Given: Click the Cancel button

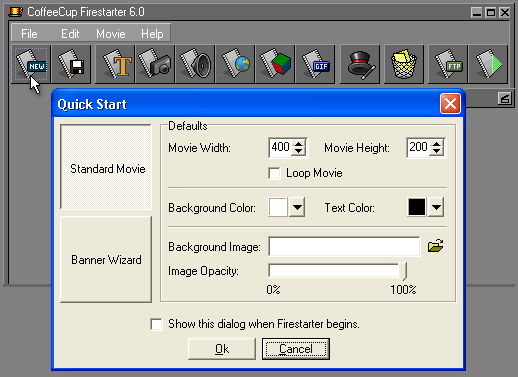Looking at the screenshot, I should click(x=296, y=349).
